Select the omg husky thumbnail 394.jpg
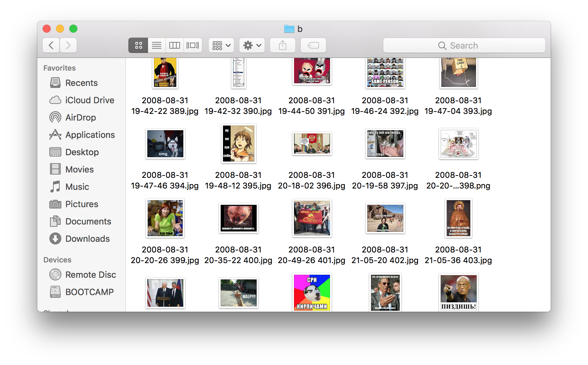This screenshot has height=365, width=588. (x=165, y=144)
